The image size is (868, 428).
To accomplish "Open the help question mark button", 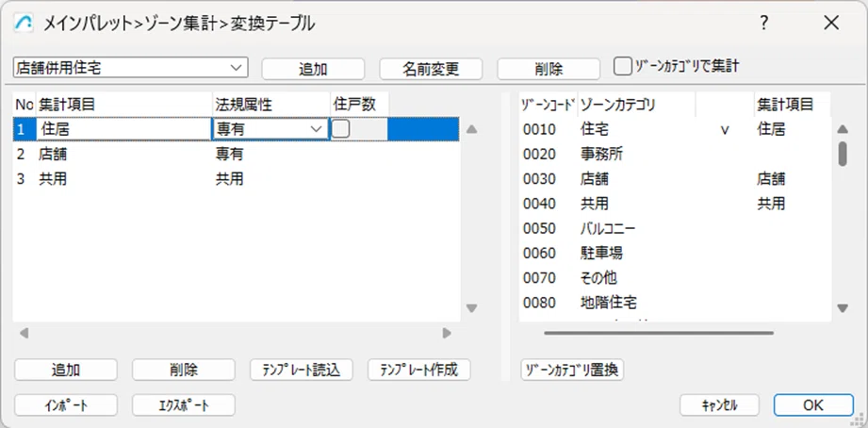I will (764, 23).
